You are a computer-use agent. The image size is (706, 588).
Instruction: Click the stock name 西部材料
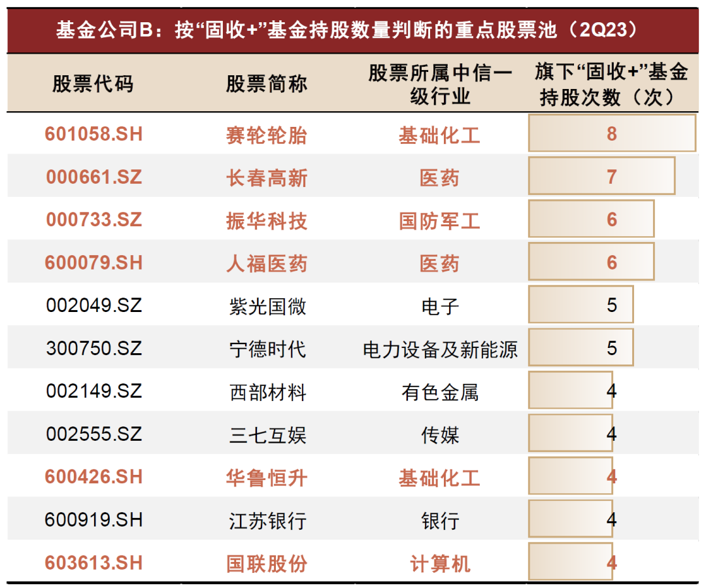click(x=267, y=392)
